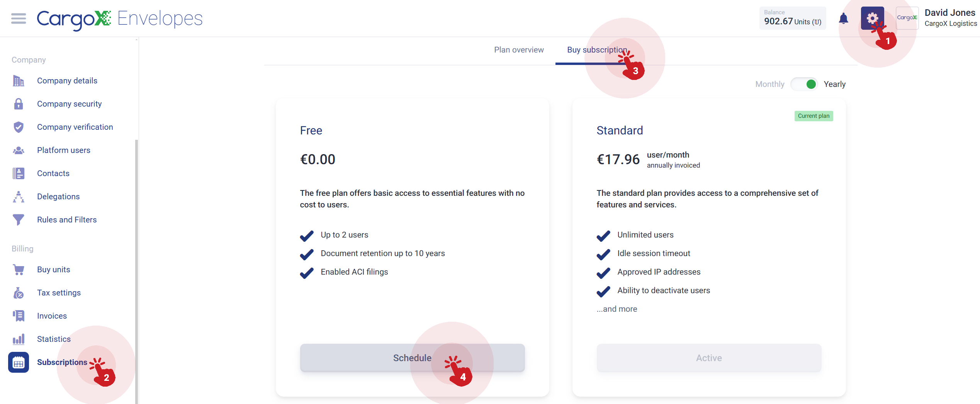Open the Subscriptions sidebar item

coord(62,362)
